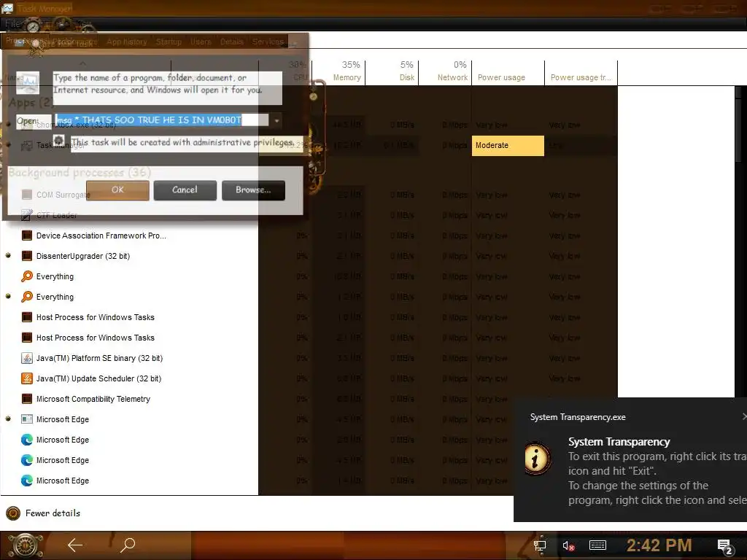
Task: Click the info icon in System Transparency notification
Action: pos(538,459)
